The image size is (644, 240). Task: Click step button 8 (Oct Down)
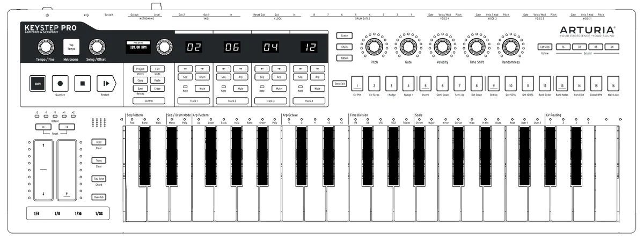click(476, 84)
